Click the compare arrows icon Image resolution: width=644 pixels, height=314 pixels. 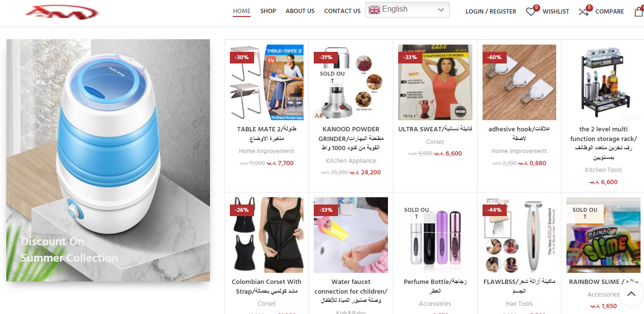click(584, 12)
